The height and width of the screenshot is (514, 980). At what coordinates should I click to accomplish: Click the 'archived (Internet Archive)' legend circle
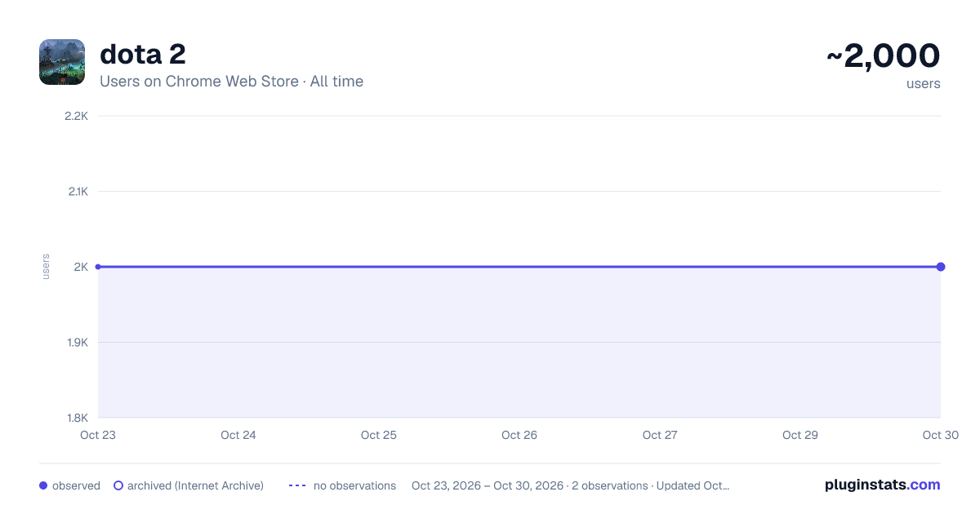pos(118,485)
